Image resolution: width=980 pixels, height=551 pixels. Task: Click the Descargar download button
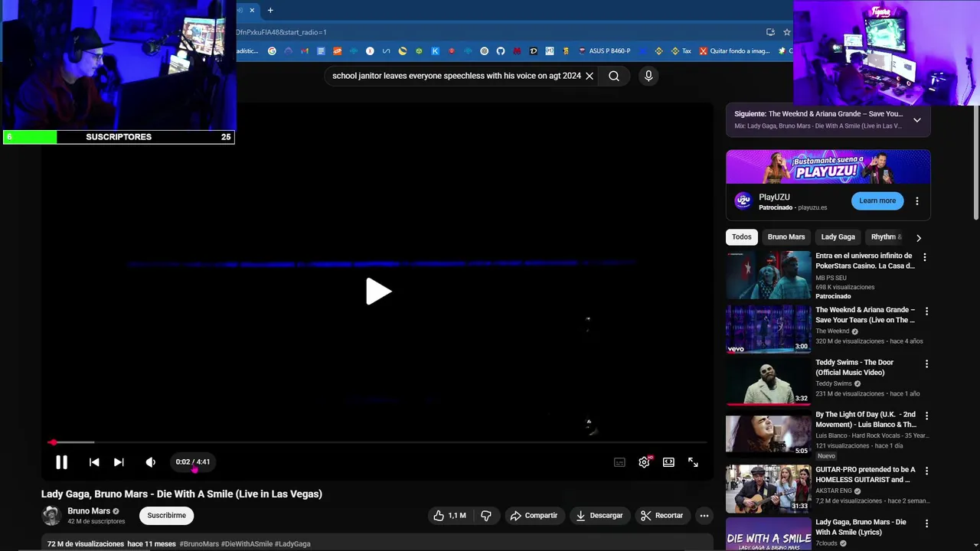click(599, 516)
